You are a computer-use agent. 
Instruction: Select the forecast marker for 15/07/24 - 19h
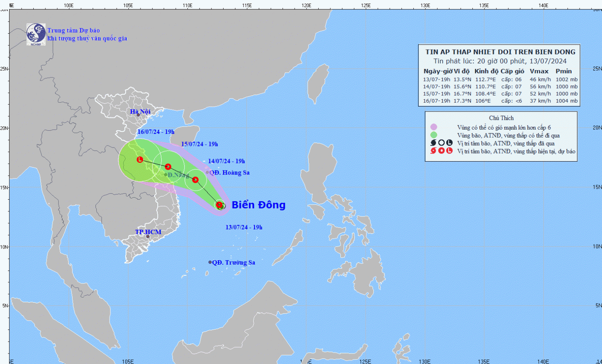[168, 167]
